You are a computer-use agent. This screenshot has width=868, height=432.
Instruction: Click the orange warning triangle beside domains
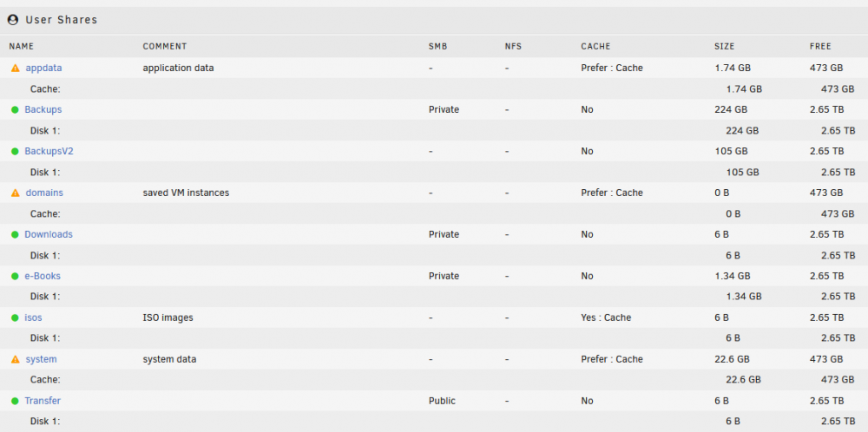click(x=16, y=193)
